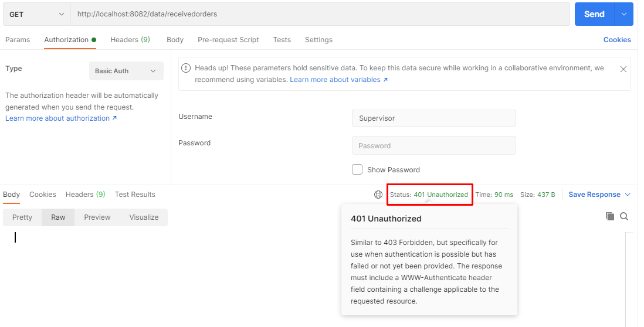644x327 pixels.
Task: Open the Send button arrow menu
Action: tap(623, 14)
